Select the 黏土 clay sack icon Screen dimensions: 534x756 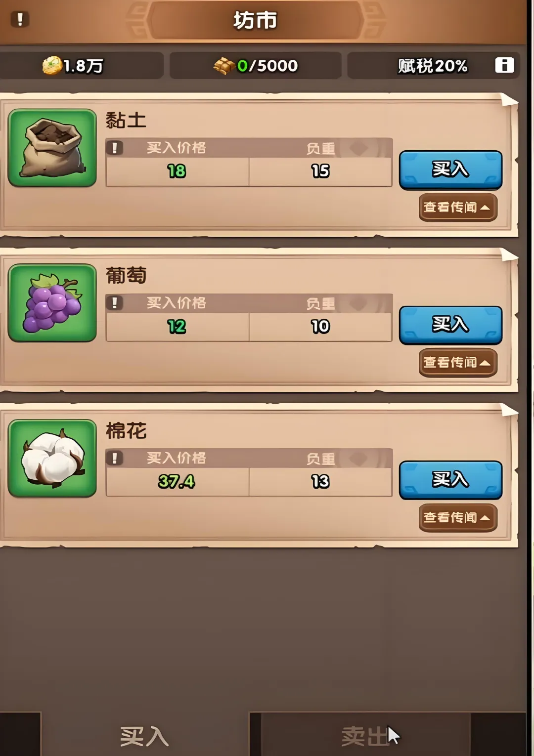pos(52,148)
